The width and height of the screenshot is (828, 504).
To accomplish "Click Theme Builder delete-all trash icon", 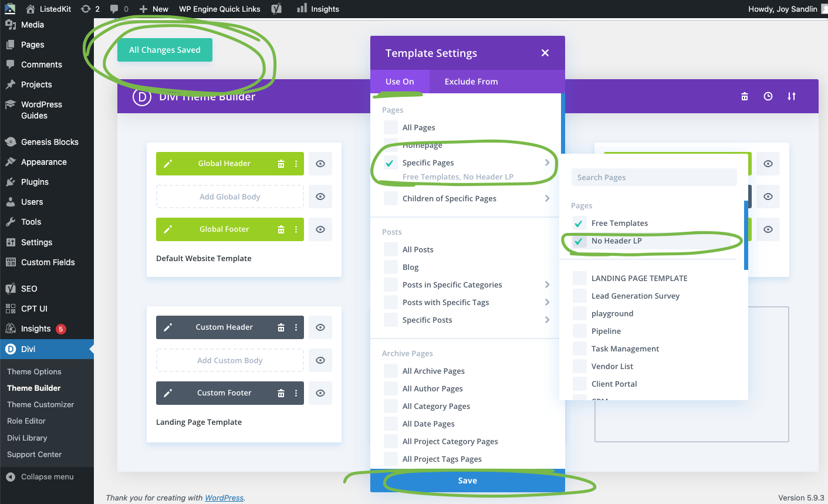I will (745, 96).
